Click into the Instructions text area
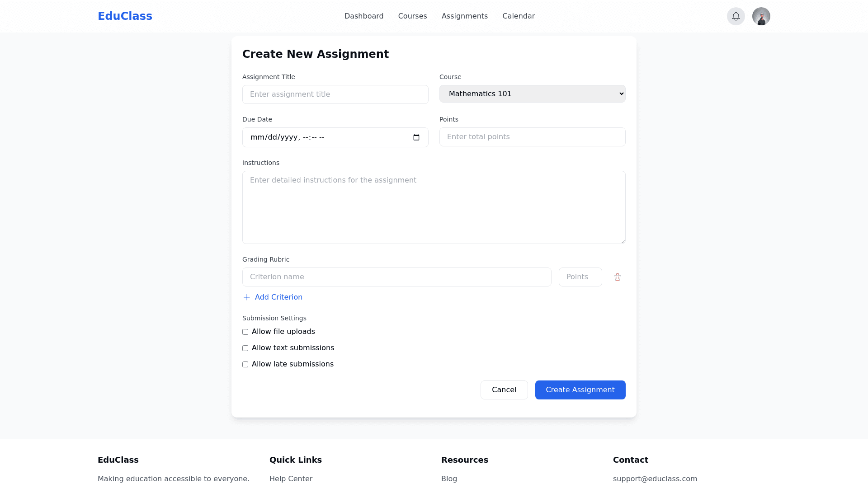The width and height of the screenshot is (868, 488). [x=434, y=207]
